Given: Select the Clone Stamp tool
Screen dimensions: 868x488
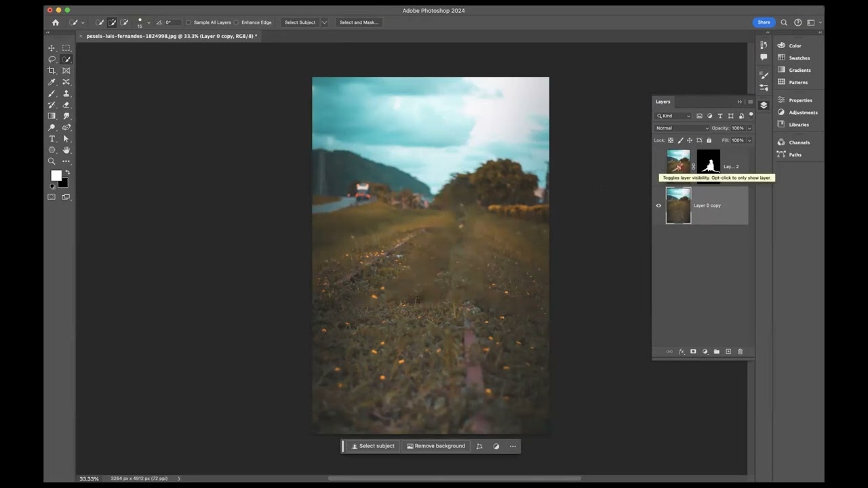Looking at the screenshot, I should 66,94.
